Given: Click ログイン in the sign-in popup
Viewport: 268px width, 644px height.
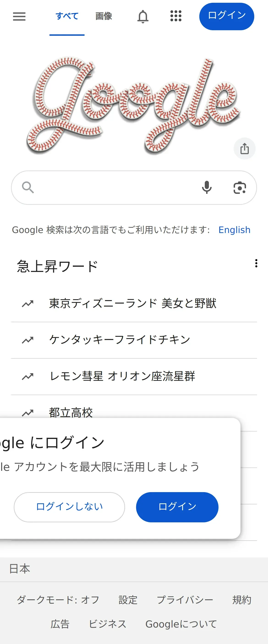Looking at the screenshot, I should pos(177,507).
